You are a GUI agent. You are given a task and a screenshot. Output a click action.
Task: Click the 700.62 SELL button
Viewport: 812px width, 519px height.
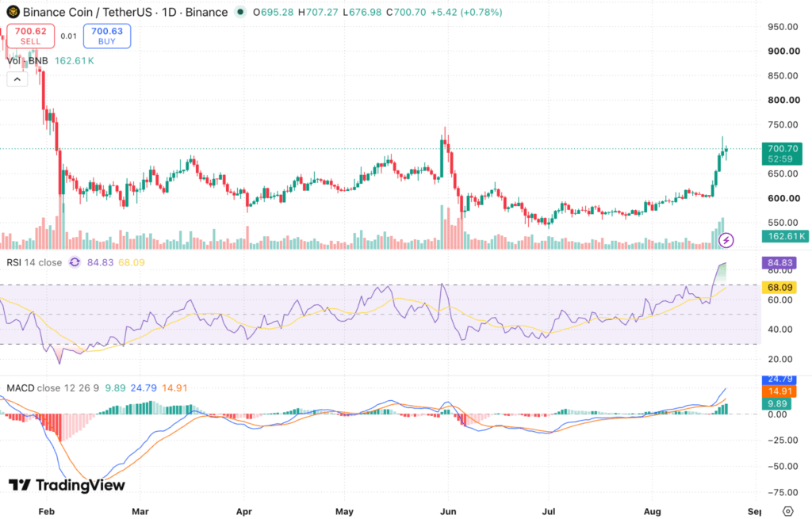point(31,36)
